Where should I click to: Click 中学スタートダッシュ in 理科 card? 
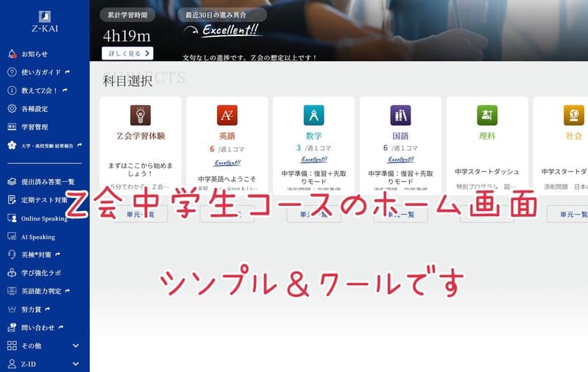click(487, 171)
